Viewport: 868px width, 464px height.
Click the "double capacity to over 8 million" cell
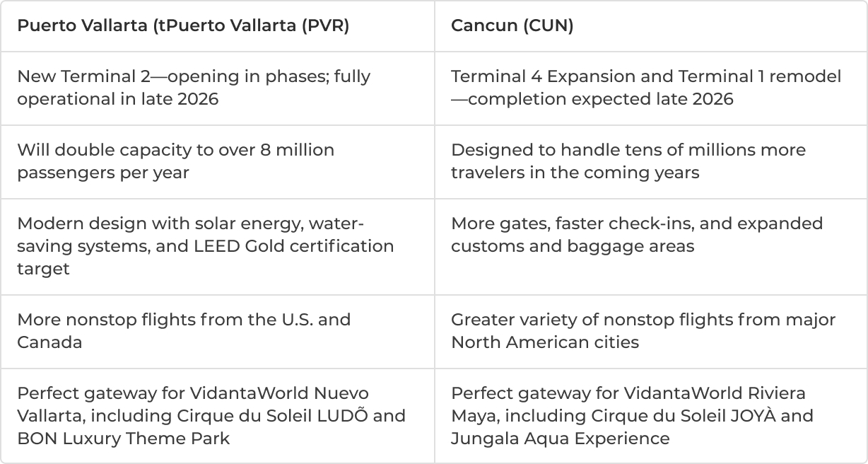point(175,161)
